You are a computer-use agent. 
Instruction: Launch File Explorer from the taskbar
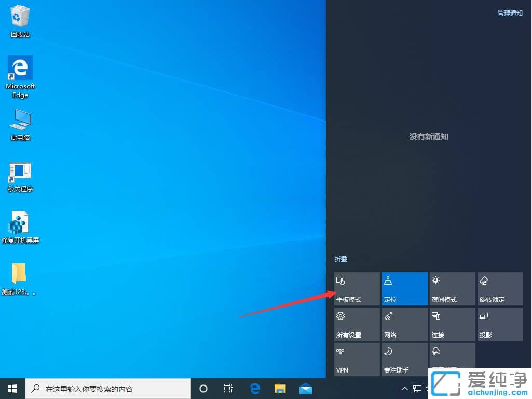point(280,389)
